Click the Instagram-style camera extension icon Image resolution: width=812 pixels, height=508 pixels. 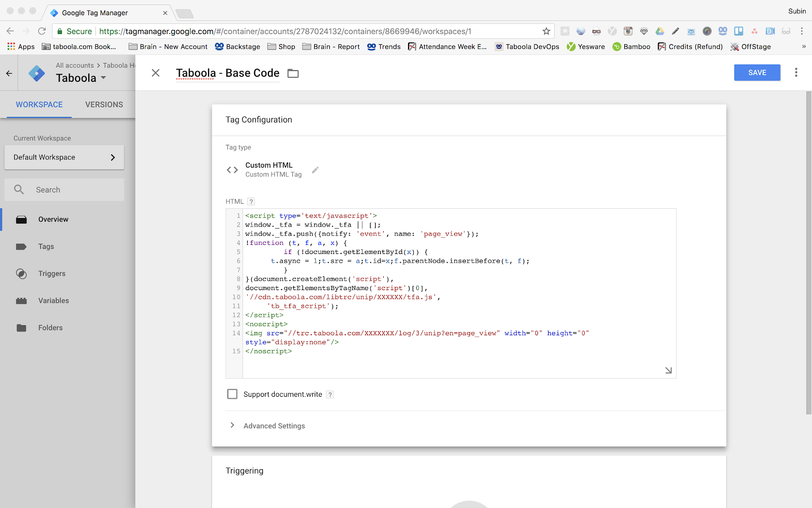click(x=628, y=31)
